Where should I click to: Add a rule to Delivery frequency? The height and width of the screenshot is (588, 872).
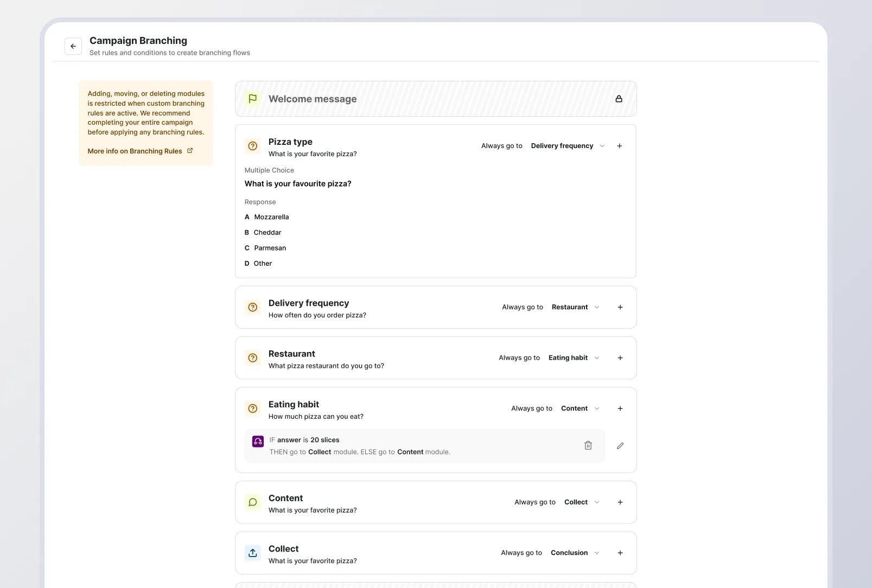620,307
